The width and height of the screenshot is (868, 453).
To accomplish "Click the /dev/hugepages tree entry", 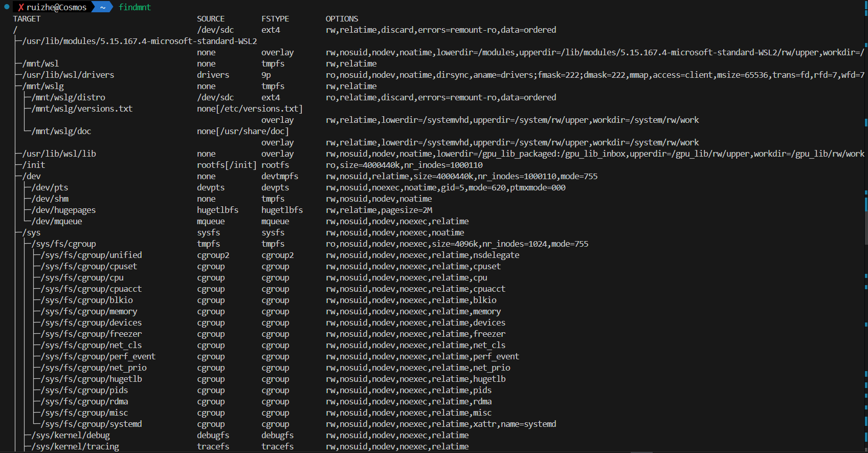I will click(64, 210).
